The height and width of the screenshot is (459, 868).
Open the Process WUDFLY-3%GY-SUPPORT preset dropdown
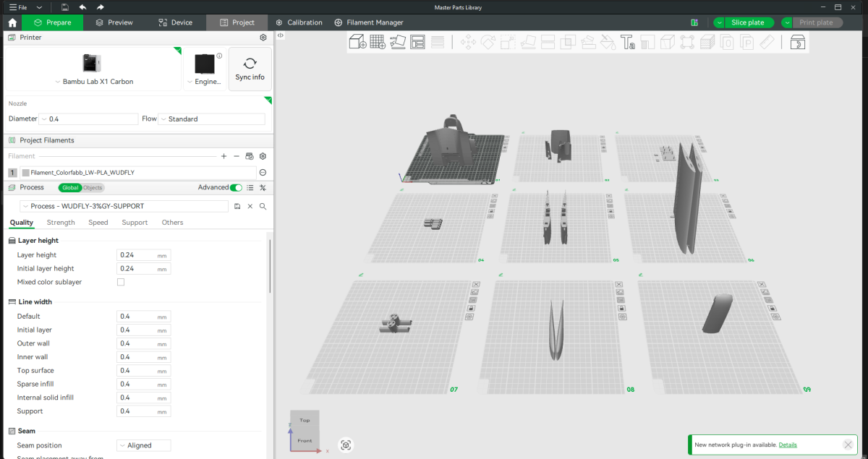click(124, 206)
